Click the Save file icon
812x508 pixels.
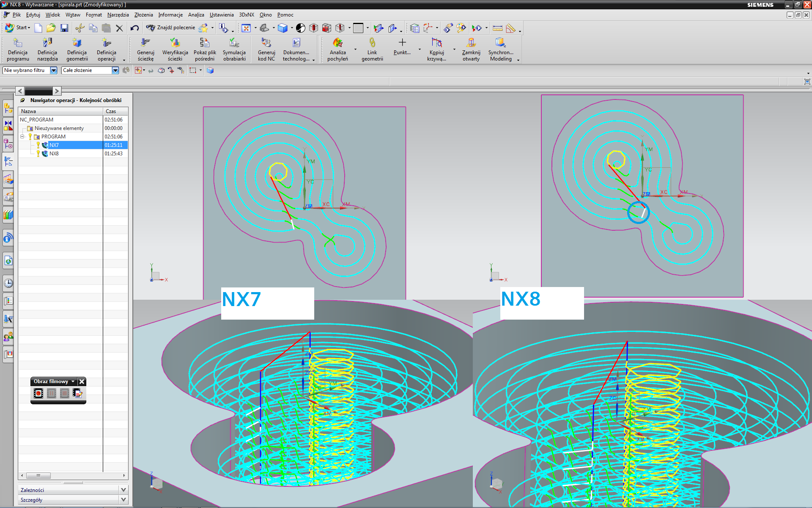[x=64, y=28]
